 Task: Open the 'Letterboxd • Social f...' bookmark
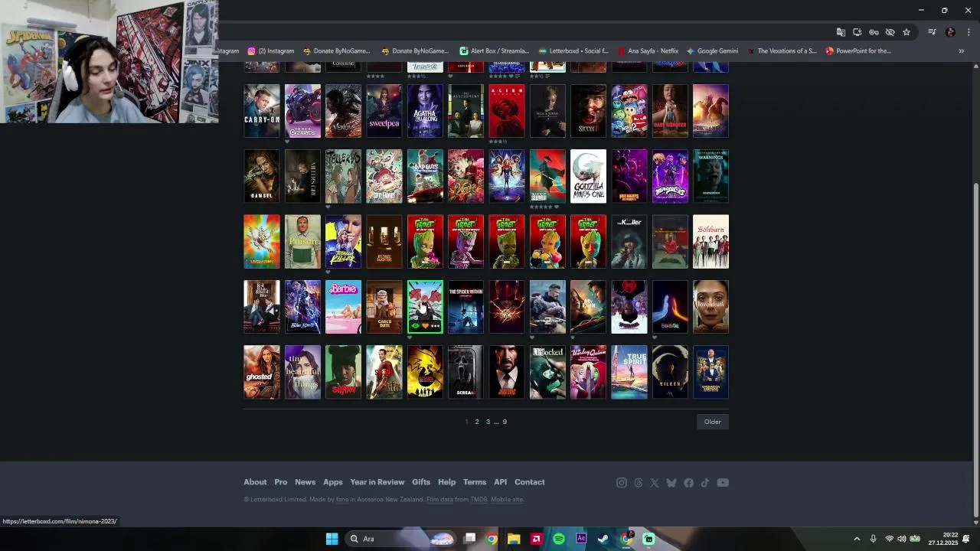click(573, 51)
